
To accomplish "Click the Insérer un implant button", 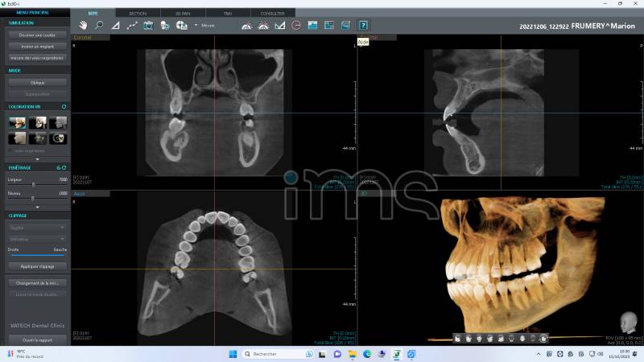I will 37,47.
